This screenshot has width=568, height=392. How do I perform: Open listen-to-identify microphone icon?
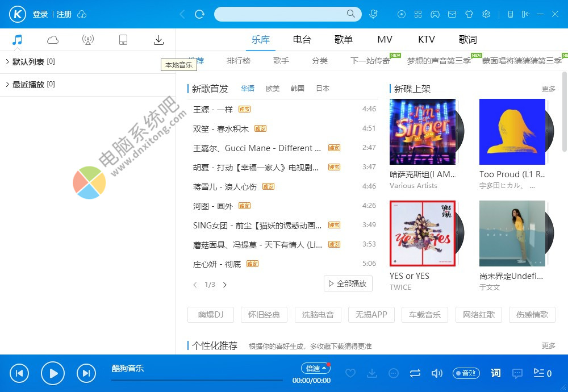[x=373, y=14]
